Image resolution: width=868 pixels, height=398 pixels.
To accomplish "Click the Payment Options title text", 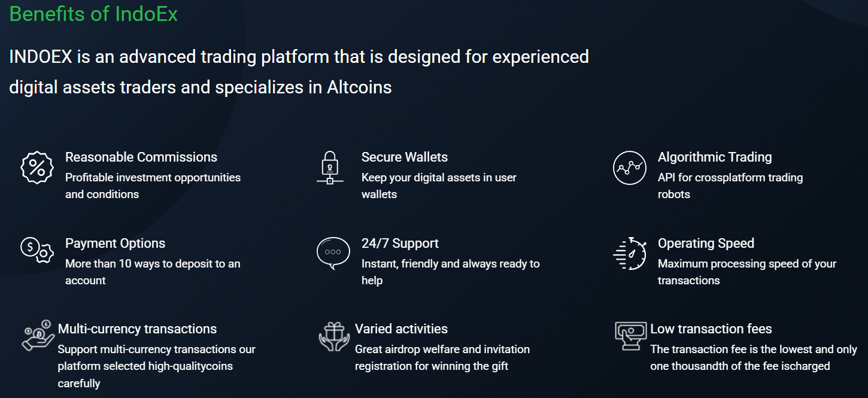I will [115, 244].
